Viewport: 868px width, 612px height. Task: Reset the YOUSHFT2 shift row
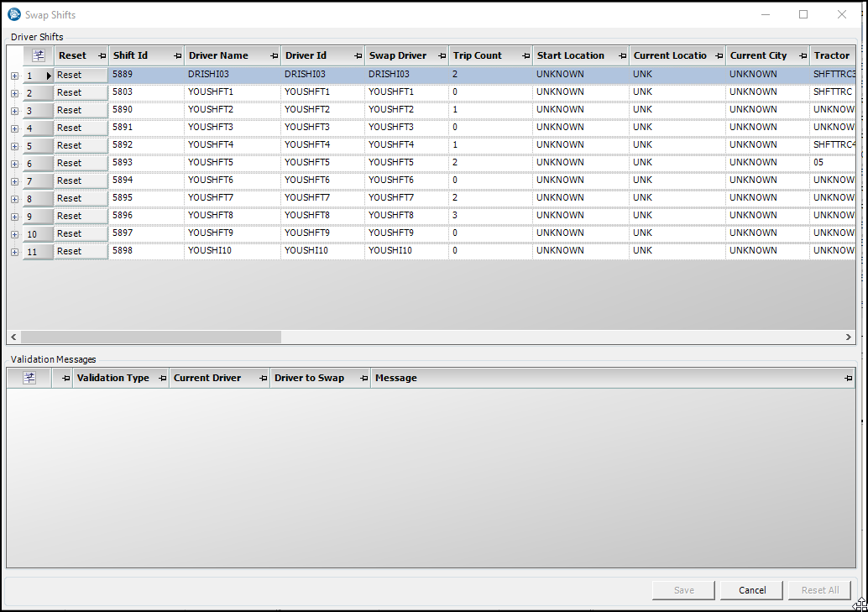[x=81, y=110]
